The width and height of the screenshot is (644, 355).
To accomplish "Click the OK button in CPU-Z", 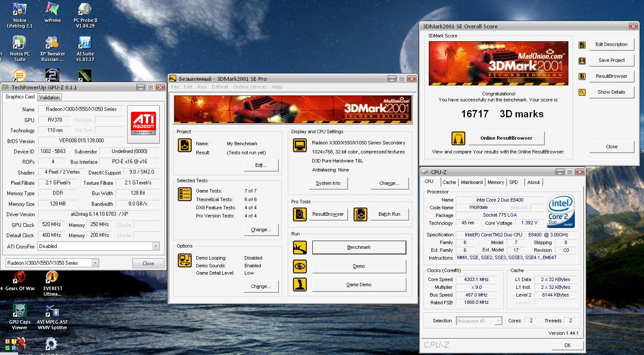I will tap(568, 345).
